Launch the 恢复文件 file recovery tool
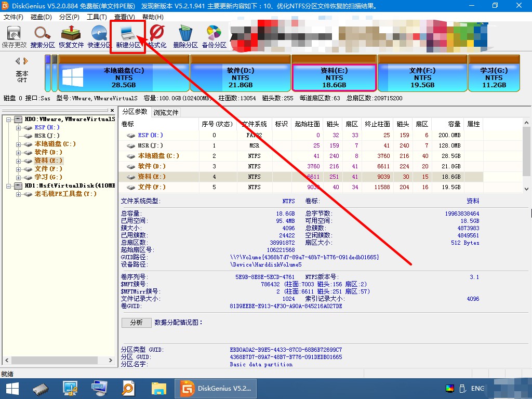The image size is (532, 399). pyautogui.click(x=71, y=37)
